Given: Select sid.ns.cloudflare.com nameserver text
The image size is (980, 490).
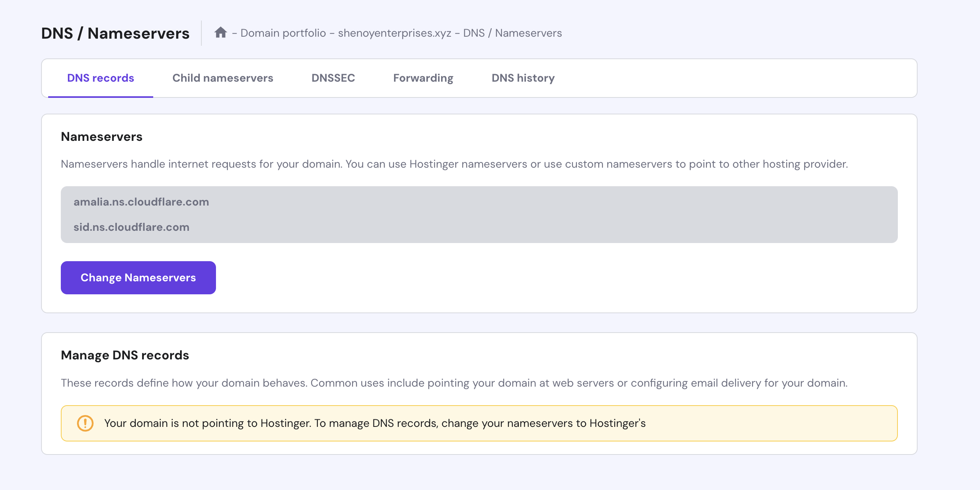Looking at the screenshot, I should 131,227.
